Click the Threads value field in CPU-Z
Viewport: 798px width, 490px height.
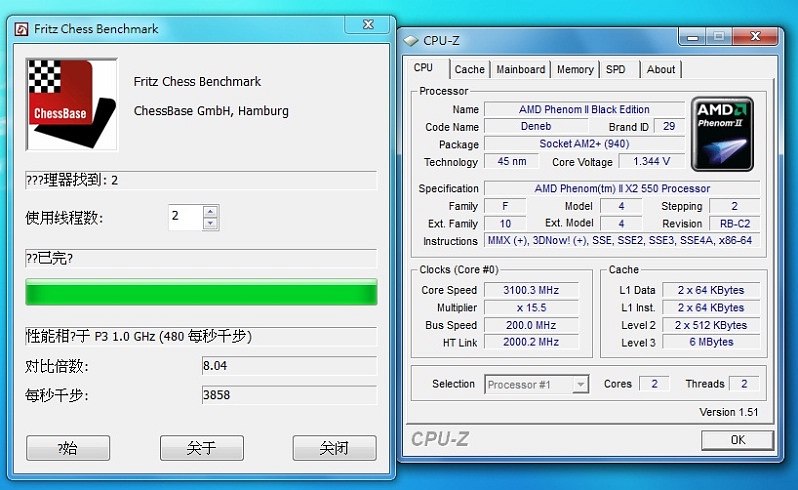(744, 384)
